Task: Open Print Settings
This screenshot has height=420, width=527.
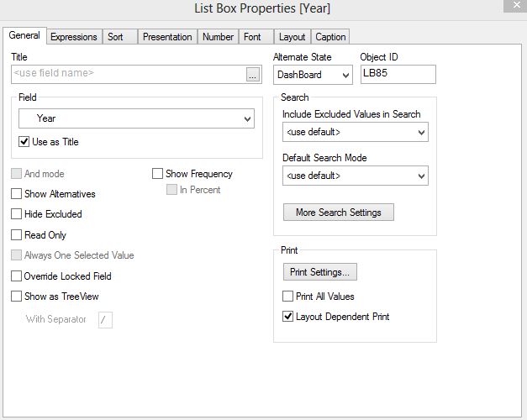Action: pos(319,272)
